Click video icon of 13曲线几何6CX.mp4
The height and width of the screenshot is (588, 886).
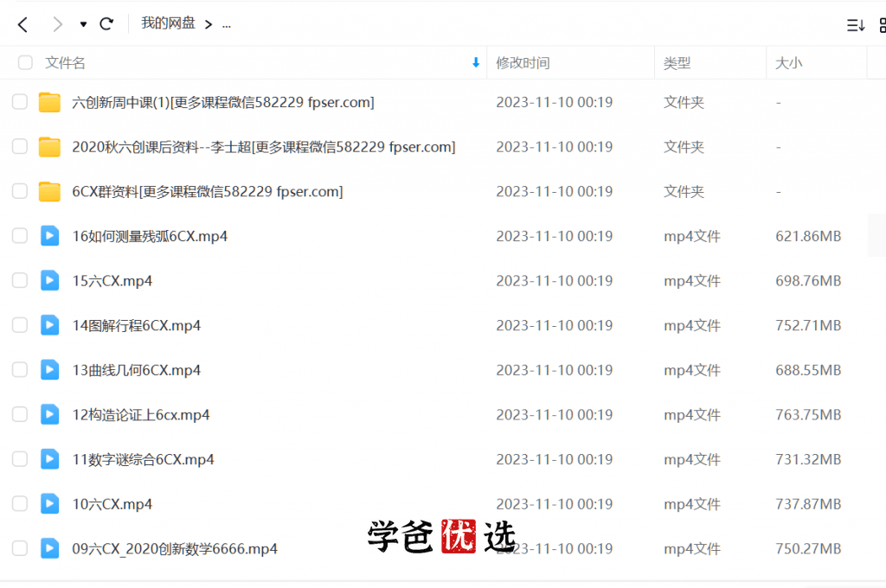(49, 369)
